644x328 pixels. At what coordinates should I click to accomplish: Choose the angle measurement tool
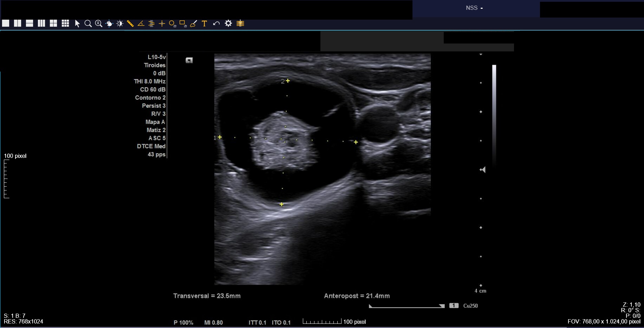[141, 24]
